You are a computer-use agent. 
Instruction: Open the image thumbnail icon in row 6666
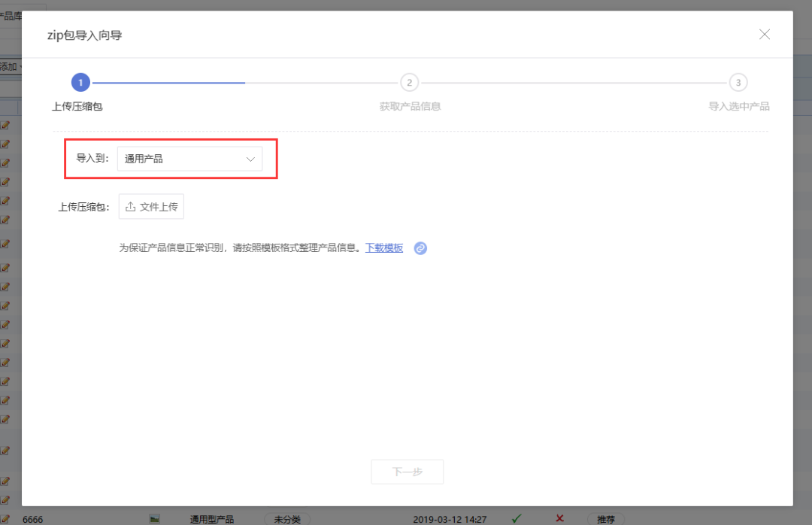tap(154, 519)
